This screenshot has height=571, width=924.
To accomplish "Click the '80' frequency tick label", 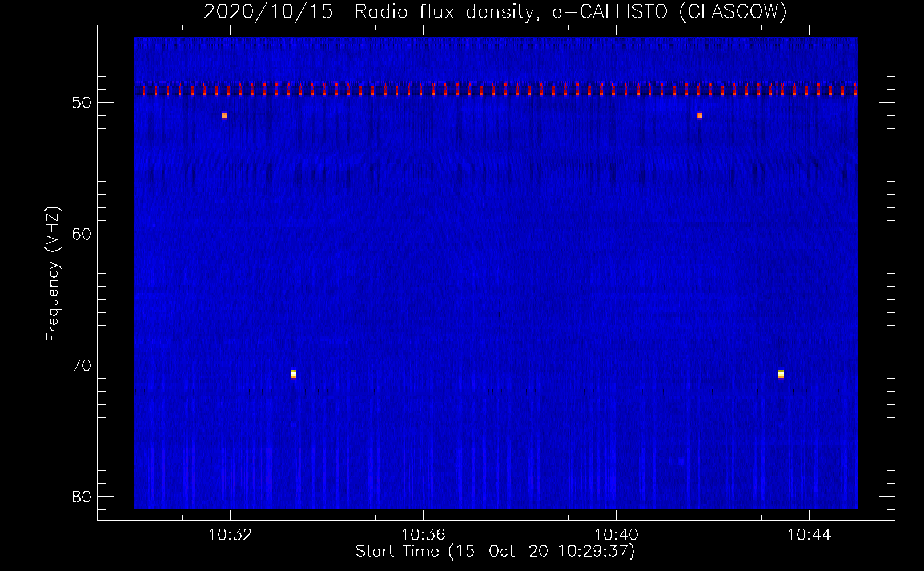I will [82, 497].
